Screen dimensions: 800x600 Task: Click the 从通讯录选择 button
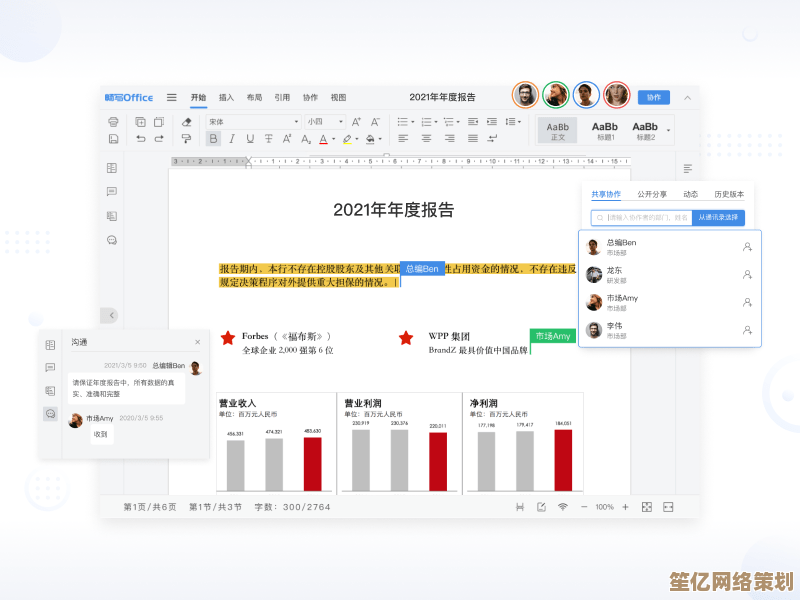tap(718, 217)
